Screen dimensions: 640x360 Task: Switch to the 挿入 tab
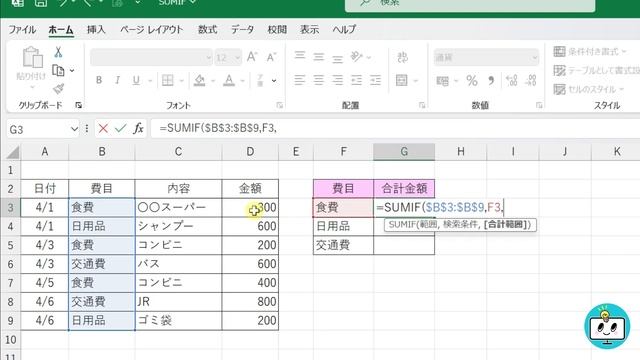pyautogui.click(x=96, y=30)
